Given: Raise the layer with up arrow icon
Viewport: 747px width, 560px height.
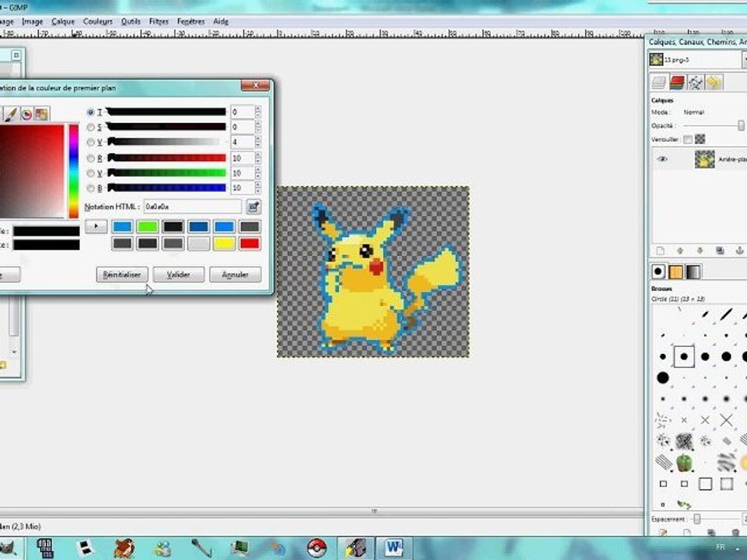Looking at the screenshot, I should (x=680, y=250).
